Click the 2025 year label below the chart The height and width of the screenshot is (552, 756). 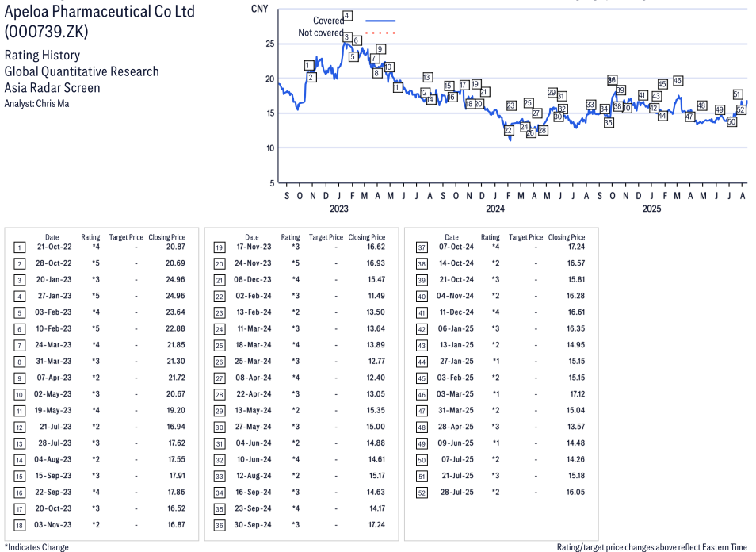coord(651,209)
